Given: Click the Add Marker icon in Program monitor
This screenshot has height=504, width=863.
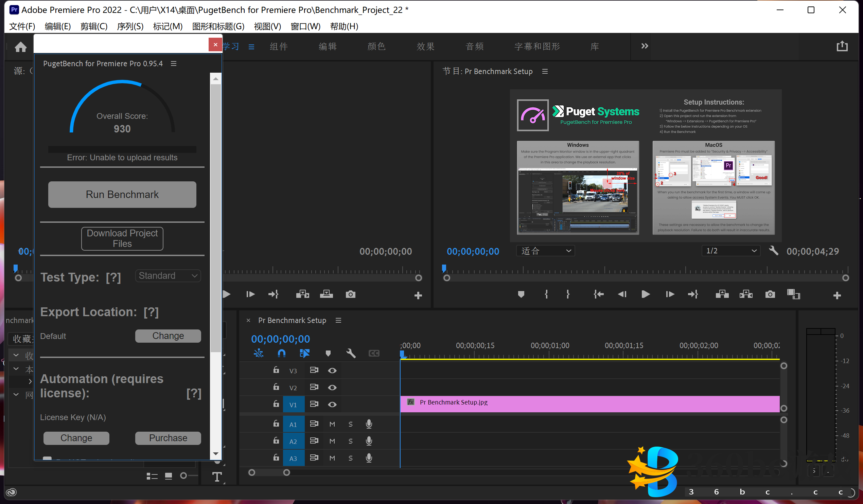Looking at the screenshot, I should click(521, 294).
